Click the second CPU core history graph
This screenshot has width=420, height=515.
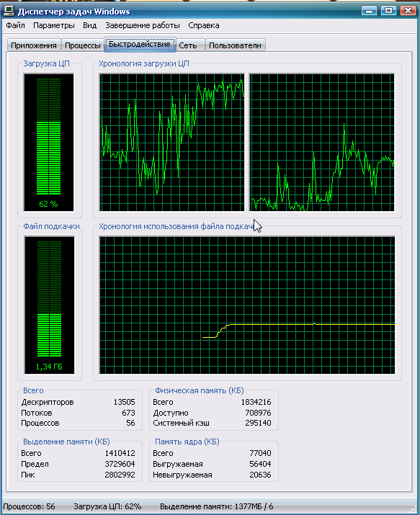[x=322, y=142]
